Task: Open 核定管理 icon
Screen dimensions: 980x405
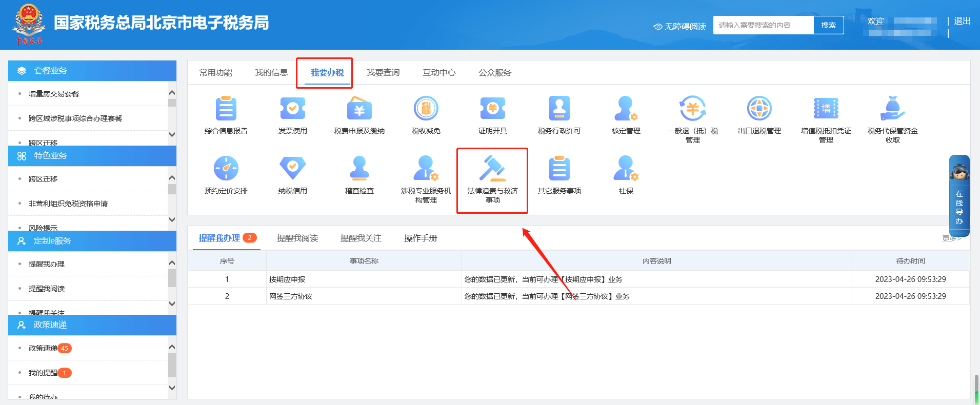Action: click(x=626, y=109)
